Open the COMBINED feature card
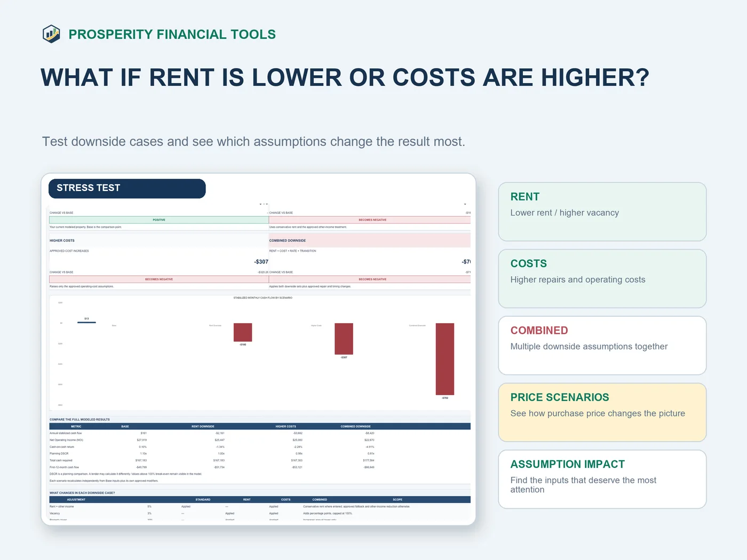The image size is (747, 560). [x=602, y=346]
